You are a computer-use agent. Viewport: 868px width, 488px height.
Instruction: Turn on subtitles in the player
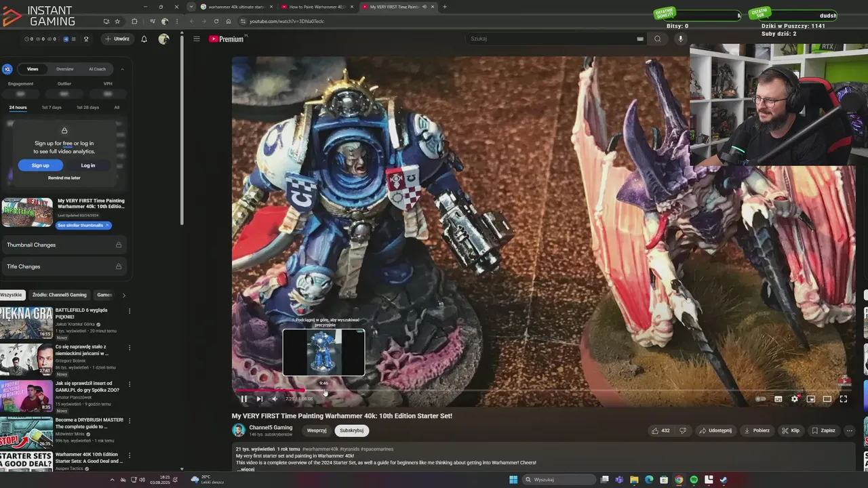(778, 399)
